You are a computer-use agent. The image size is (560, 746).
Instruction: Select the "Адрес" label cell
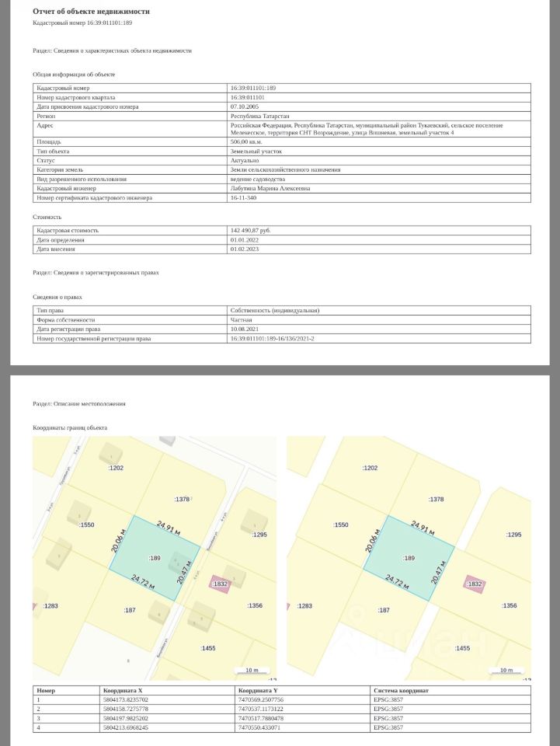coord(130,129)
